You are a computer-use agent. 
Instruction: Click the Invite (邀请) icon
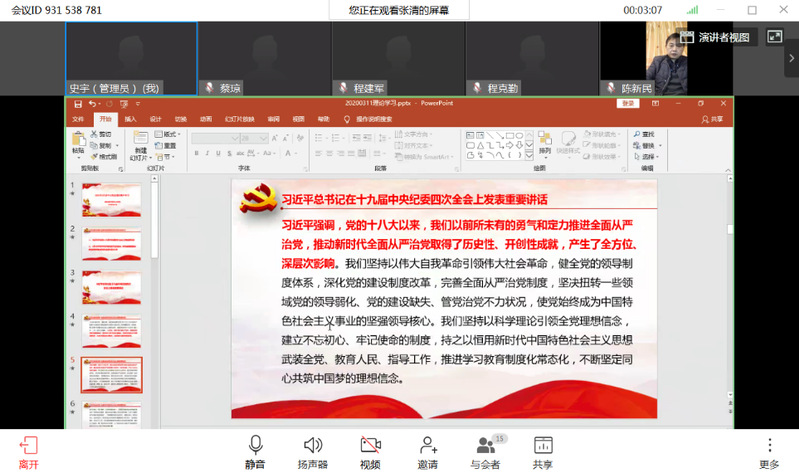tap(428, 445)
